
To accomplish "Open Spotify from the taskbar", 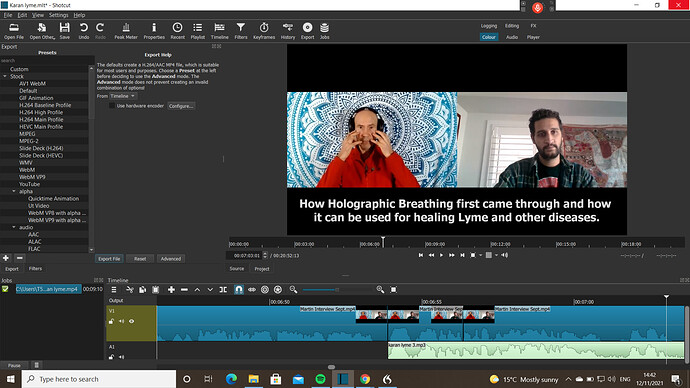I will (320, 379).
